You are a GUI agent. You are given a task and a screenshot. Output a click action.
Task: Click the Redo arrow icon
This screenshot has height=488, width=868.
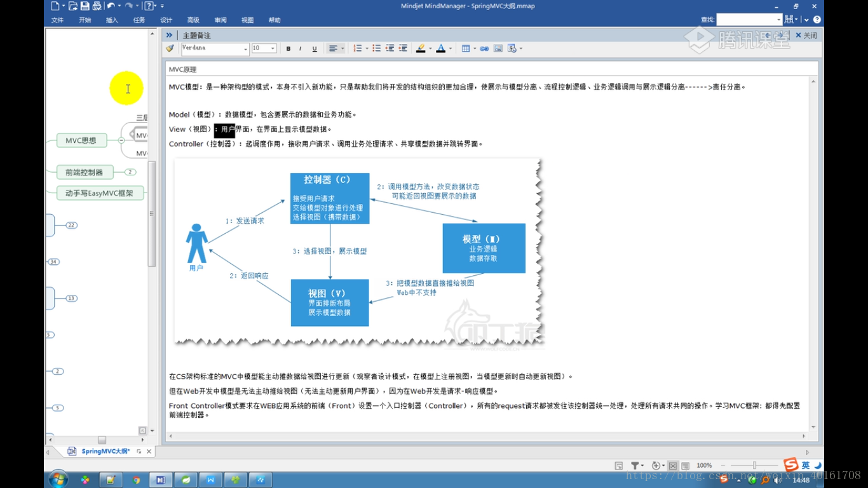tap(129, 6)
